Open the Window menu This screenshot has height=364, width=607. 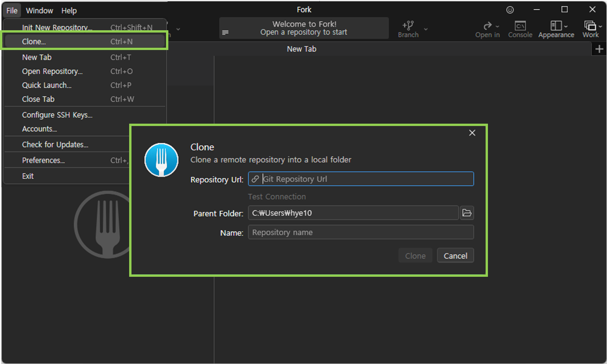[39, 10]
